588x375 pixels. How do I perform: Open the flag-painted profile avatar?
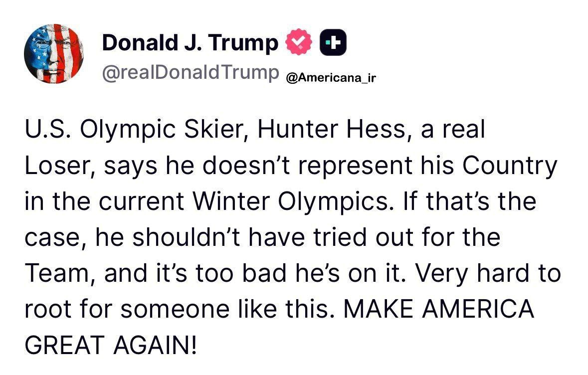point(53,54)
